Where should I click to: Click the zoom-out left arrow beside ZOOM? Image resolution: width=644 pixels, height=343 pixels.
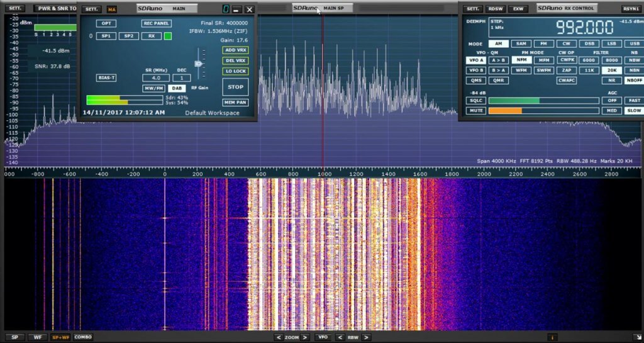tap(278, 337)
